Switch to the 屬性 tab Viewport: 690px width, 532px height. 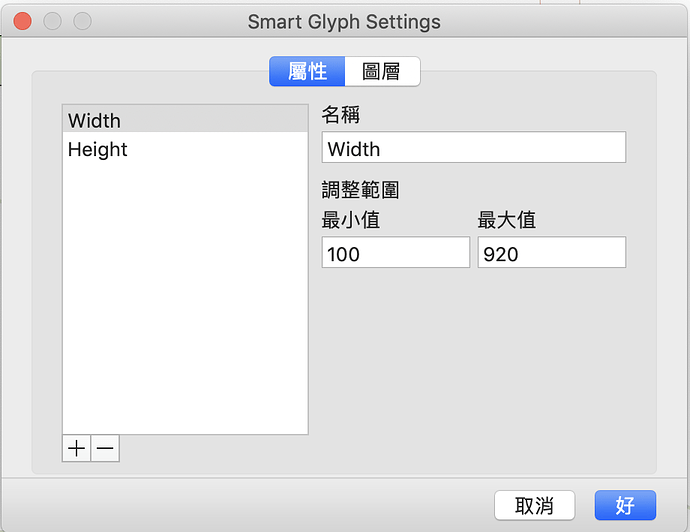[307, 71]
